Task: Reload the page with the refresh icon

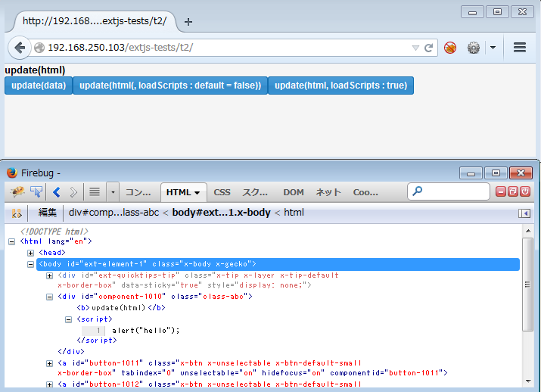Action: (x=429, y=48)
